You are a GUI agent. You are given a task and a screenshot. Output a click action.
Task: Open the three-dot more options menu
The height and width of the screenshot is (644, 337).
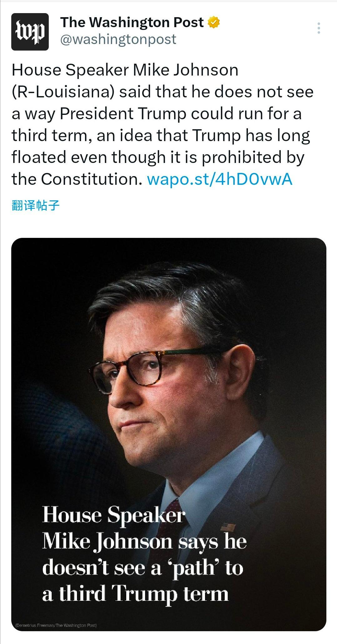point(319,28)
